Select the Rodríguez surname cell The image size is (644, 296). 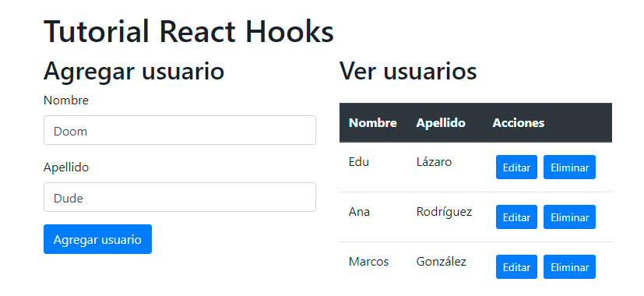[444, 212]
